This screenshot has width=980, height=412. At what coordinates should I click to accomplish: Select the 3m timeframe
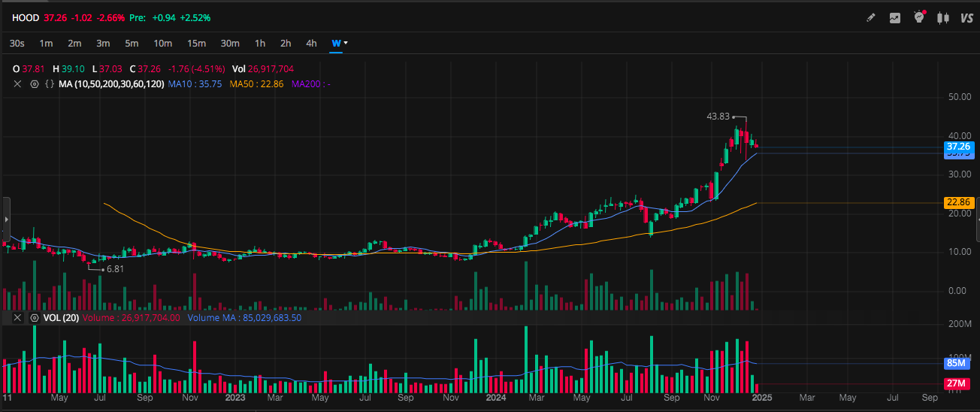point(103,43)
